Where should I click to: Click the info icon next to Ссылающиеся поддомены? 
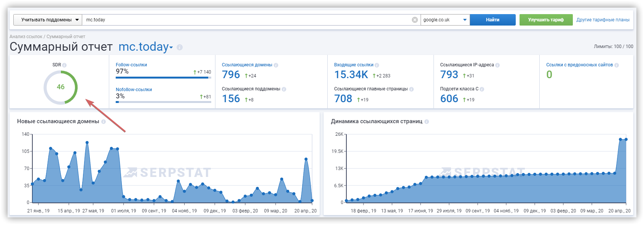coord(284,89)
